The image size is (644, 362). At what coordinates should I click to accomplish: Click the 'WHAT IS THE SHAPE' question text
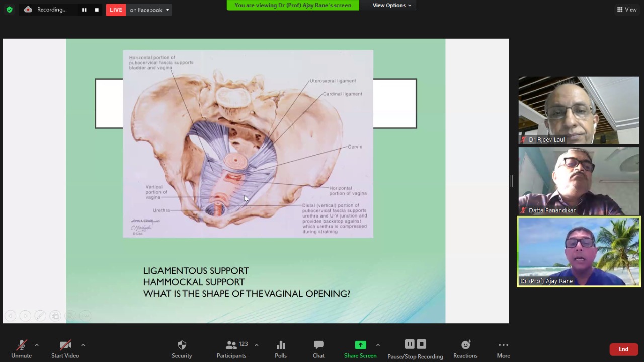(247, 294)
